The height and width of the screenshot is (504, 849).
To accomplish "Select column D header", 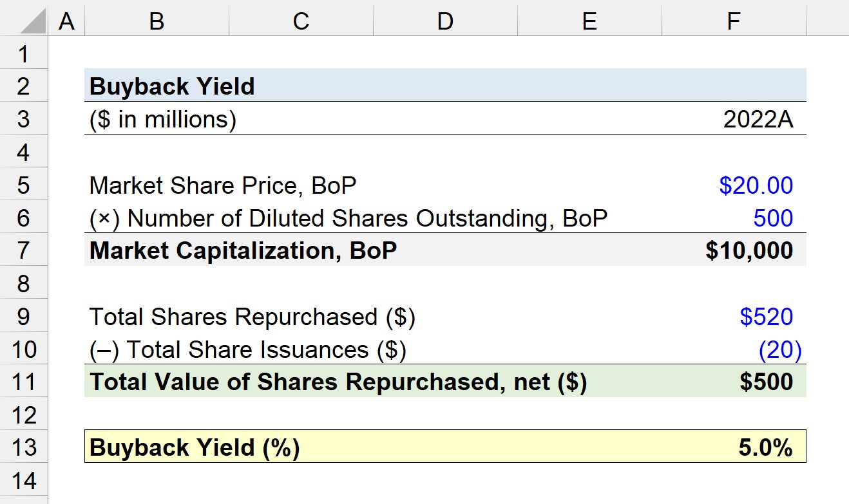I will (445, 21).
